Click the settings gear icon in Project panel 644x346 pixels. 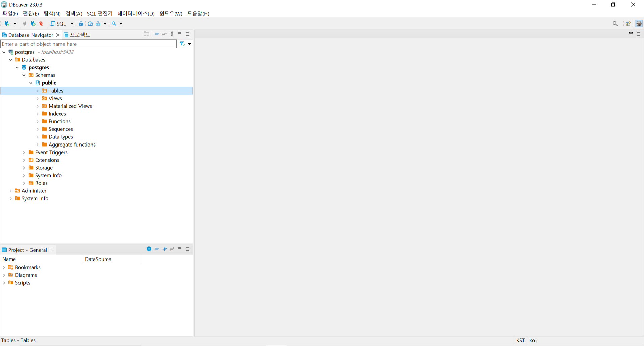pos(149,249)
